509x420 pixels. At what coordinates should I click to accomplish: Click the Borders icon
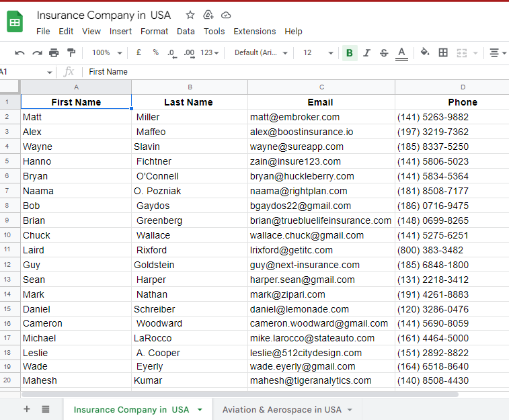coord(443,52)
